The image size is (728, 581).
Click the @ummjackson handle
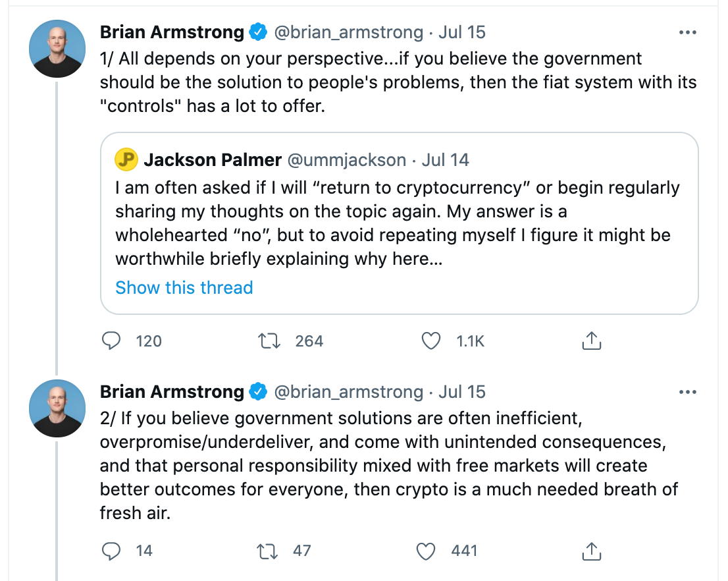coord(347,159)
